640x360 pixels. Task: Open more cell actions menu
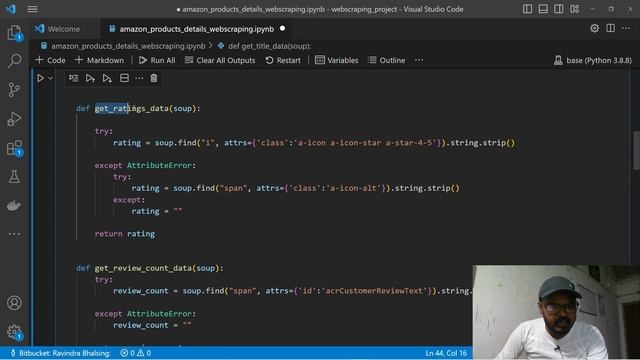(139, 78)
